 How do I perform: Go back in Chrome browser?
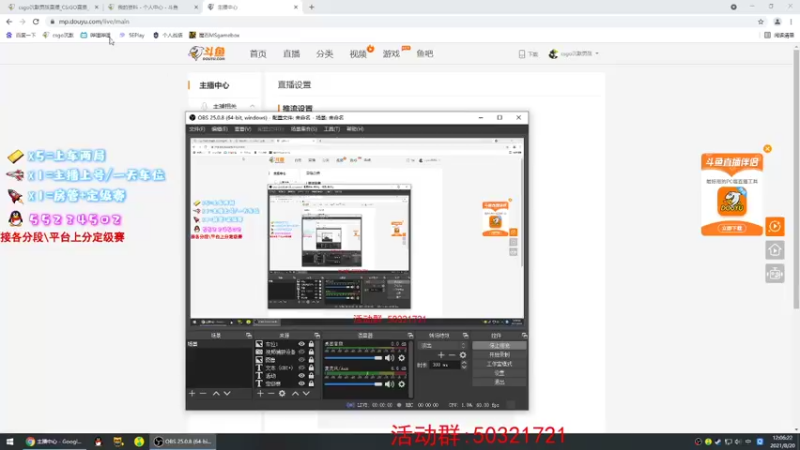9,21
